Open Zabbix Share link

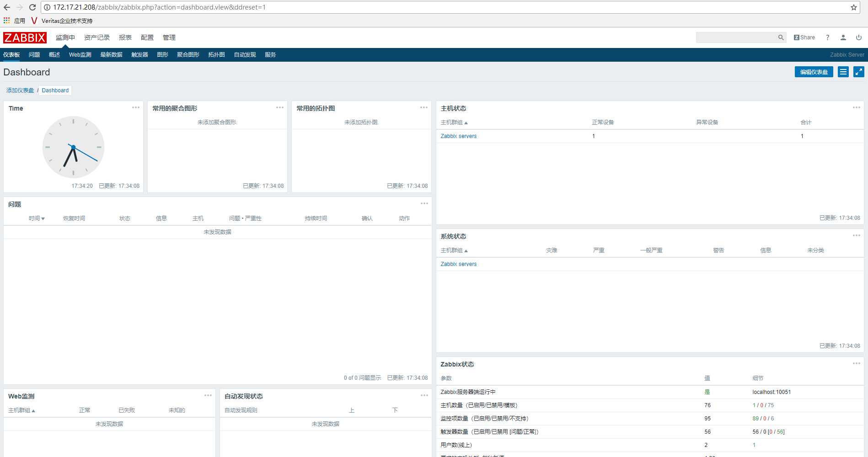pos(804,37)
